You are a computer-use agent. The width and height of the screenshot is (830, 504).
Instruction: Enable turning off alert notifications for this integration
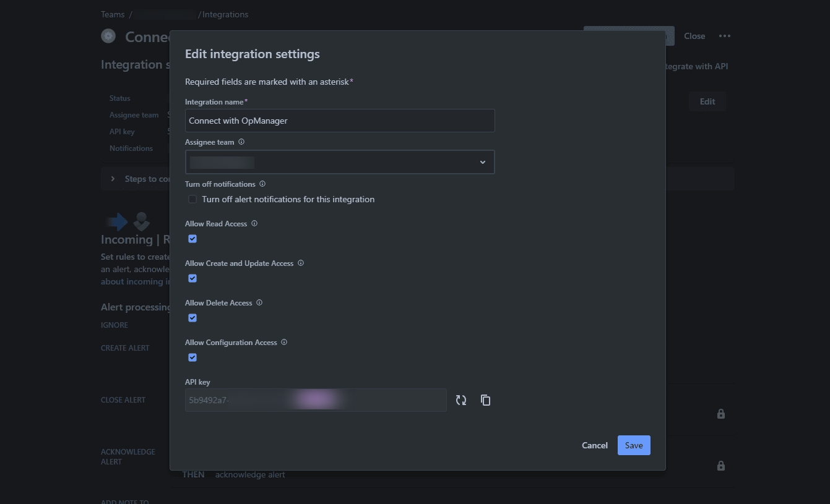click(x=192, y=199)
